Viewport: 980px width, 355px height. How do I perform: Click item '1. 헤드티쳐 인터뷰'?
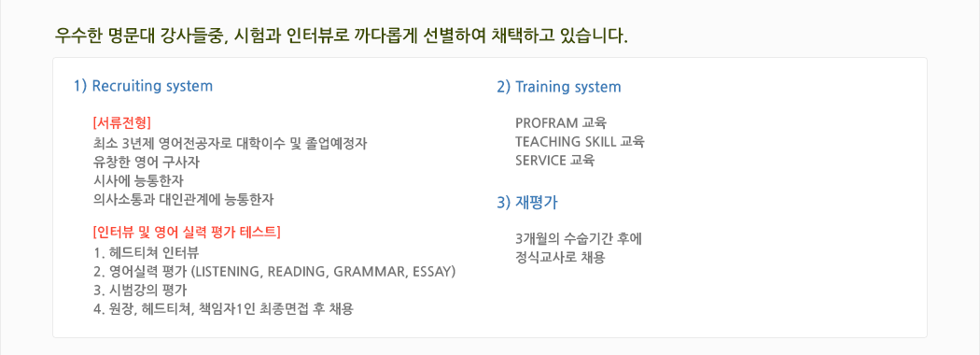tap(146, 253)
